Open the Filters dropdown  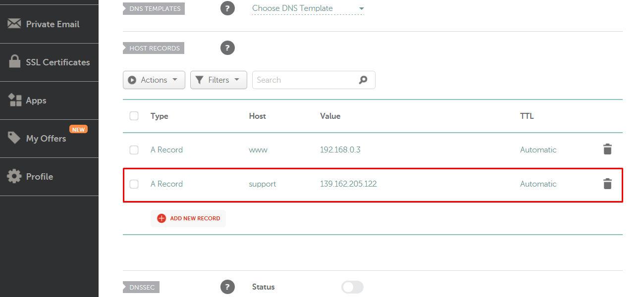click(x=218, y=80)
